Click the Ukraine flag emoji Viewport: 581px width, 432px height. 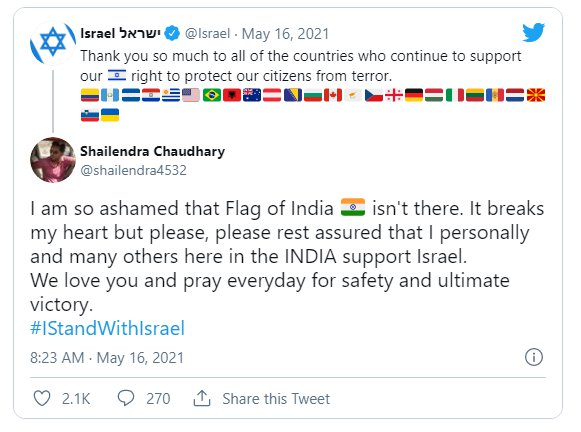[x=110, y=115]
